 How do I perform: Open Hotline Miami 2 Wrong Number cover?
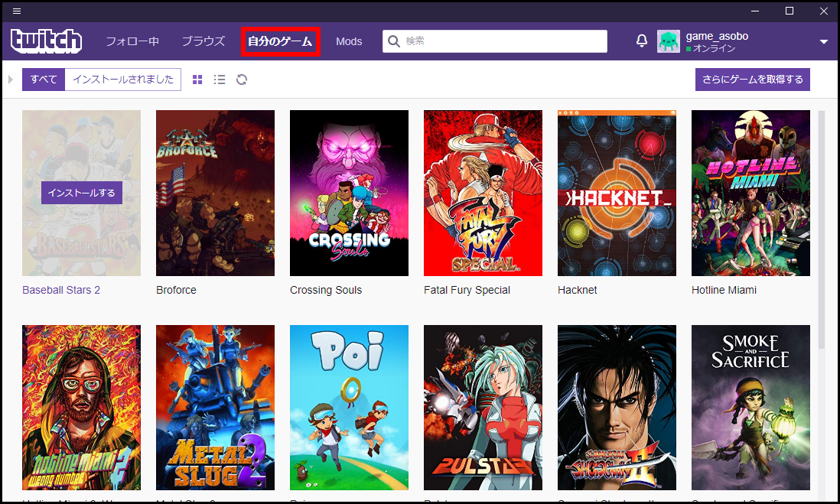[x=81, y=408]
